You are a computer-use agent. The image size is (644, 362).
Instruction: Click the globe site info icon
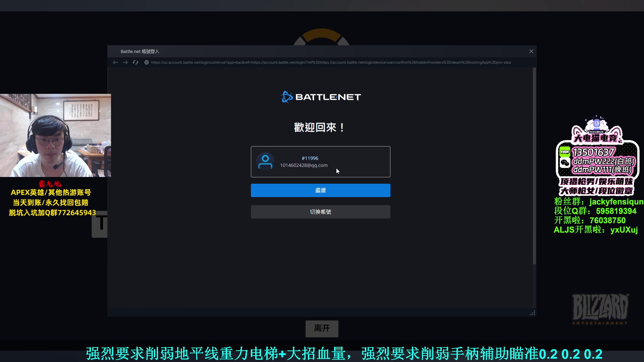coord(146,62)
